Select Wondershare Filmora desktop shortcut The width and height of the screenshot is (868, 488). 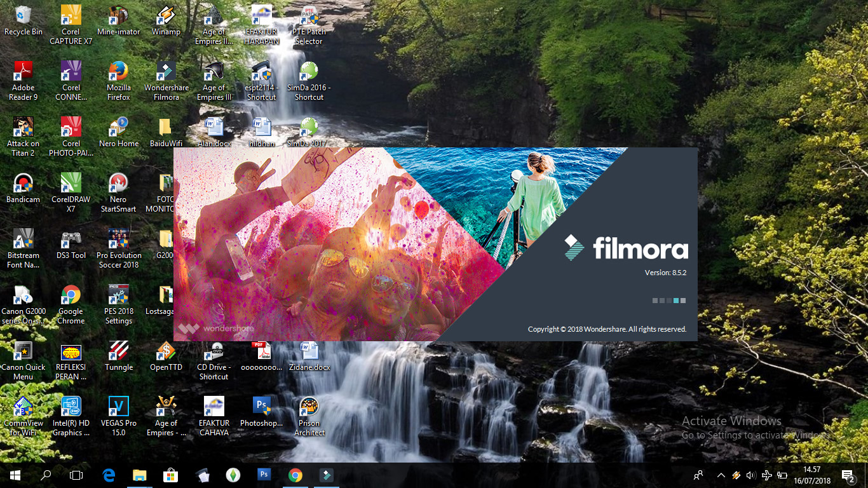point(166,81)
